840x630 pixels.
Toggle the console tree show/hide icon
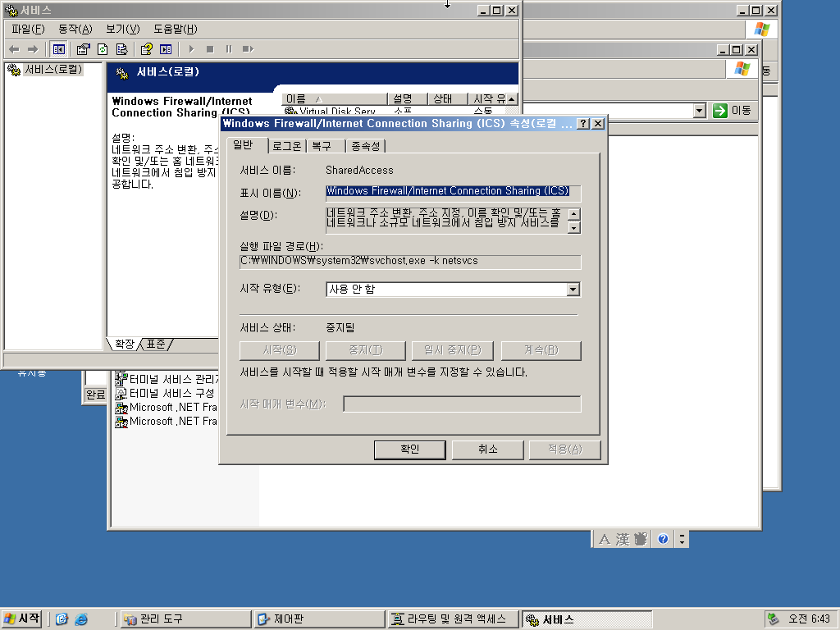point(58,49)
